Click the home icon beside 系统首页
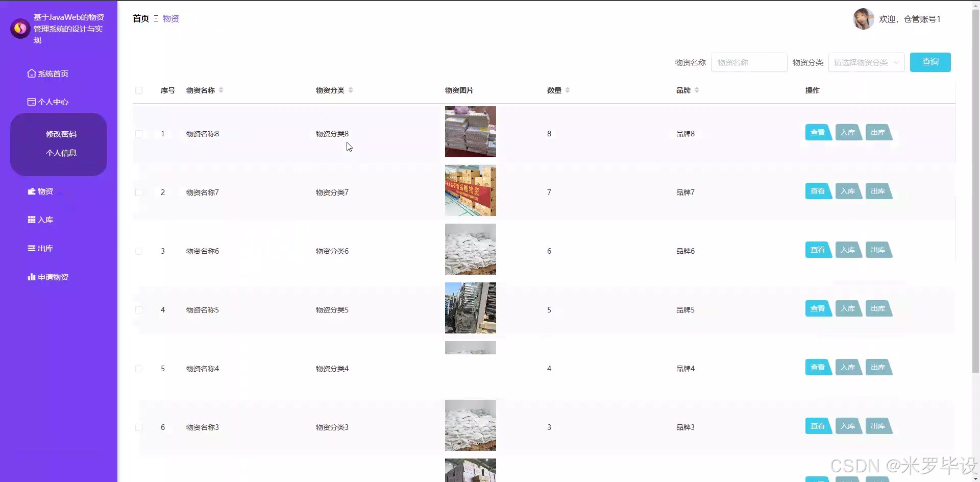 pyautogui.click(x=32, y=74)
